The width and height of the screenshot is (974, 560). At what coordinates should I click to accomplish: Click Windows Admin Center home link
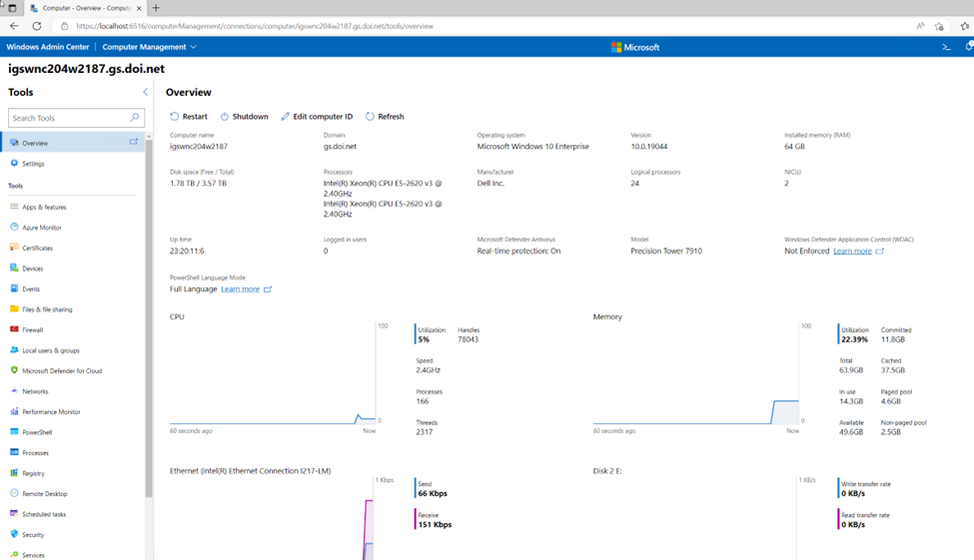click(48, 47)
